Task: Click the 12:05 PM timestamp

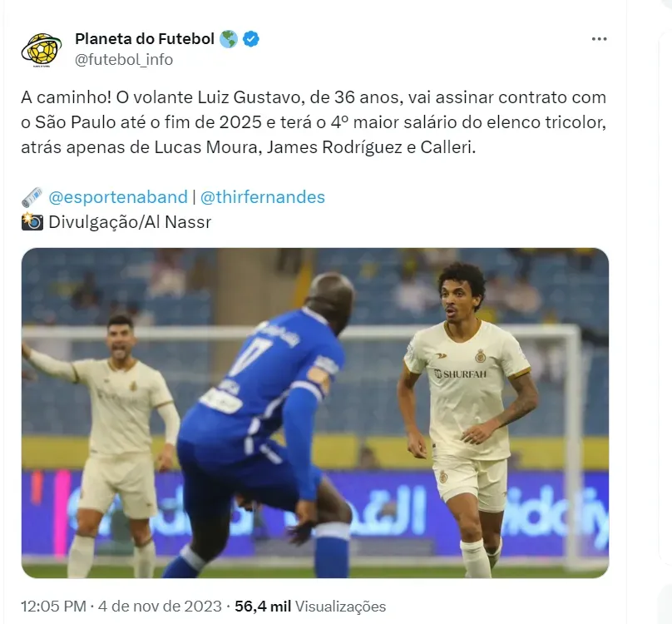Action: pos(53,607)
